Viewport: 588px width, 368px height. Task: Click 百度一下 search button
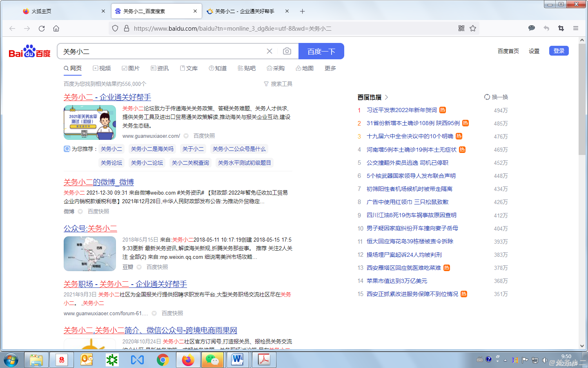pyautogui.click(x=321, y=51)
